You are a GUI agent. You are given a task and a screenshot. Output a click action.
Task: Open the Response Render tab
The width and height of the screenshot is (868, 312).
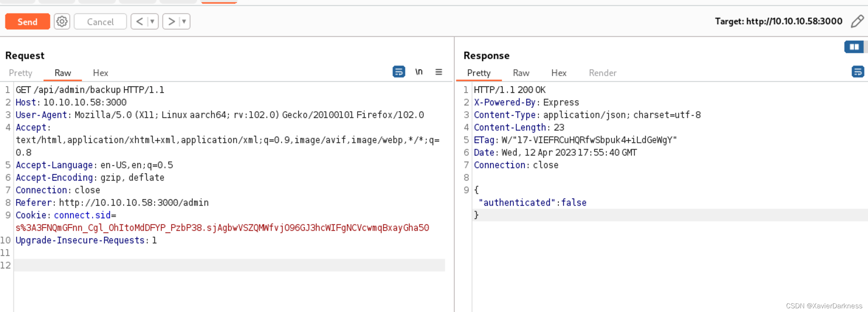click(x=603, y=73)
